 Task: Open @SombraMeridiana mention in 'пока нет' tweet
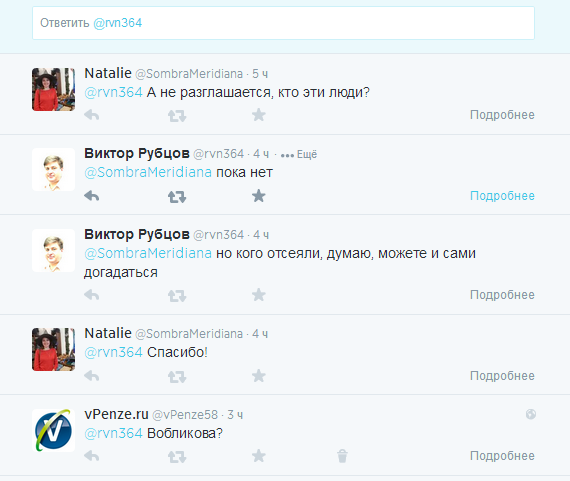(x=148, y=172)
